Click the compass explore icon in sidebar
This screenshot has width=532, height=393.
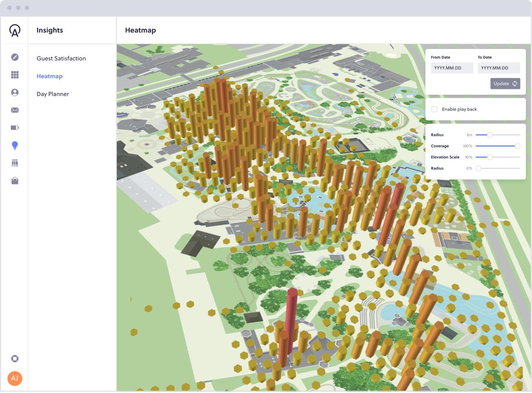[x=15, y=57]
